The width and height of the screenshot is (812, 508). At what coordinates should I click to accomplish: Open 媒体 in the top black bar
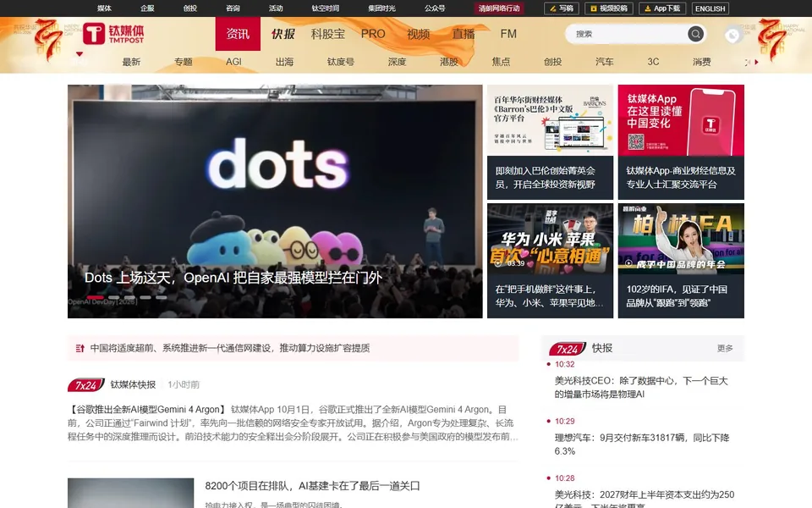coord(104,8)
